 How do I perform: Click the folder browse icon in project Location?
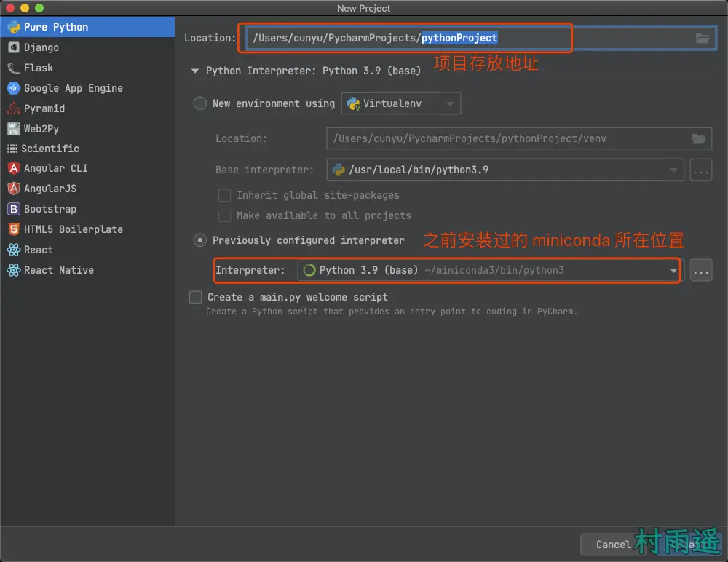pos(702,39)
